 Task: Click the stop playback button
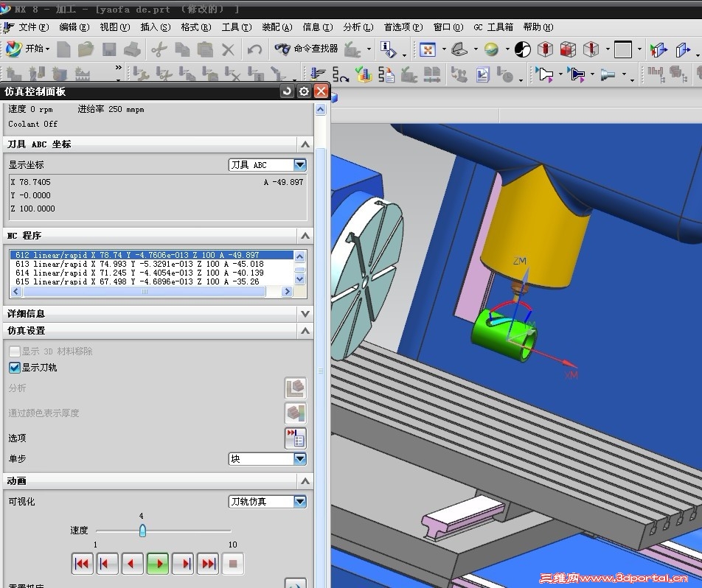233,564
